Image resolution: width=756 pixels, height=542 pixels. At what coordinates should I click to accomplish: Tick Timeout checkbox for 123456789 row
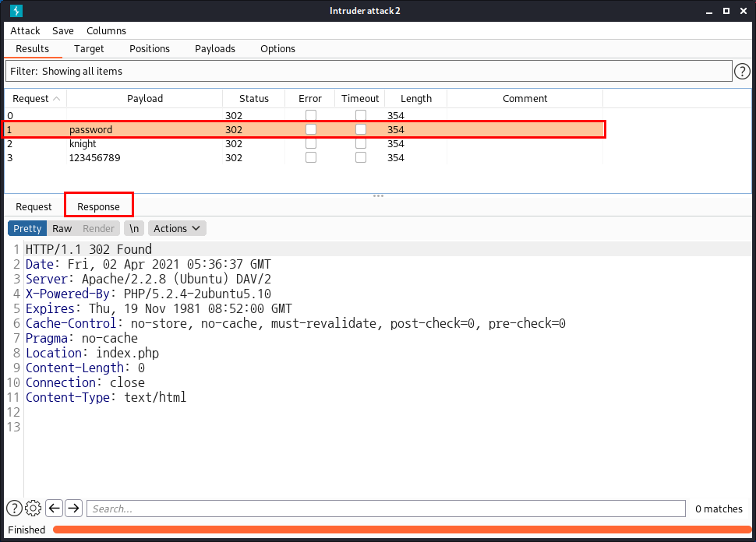click(x=361, y=157)
